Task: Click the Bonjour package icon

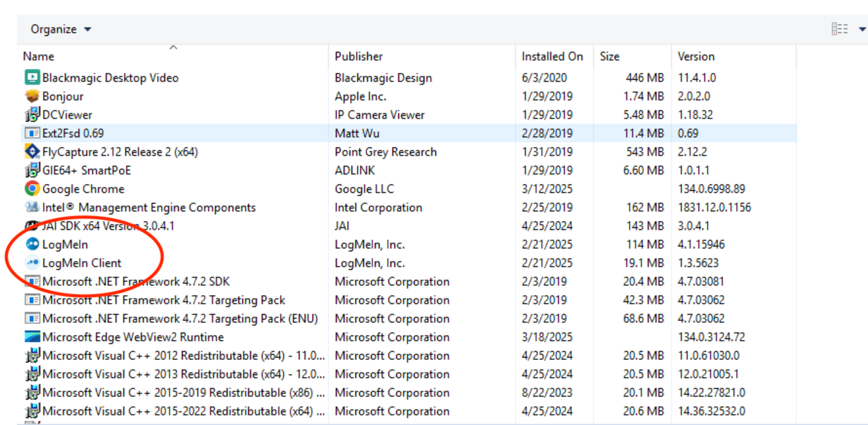Action: coord(32,96)
